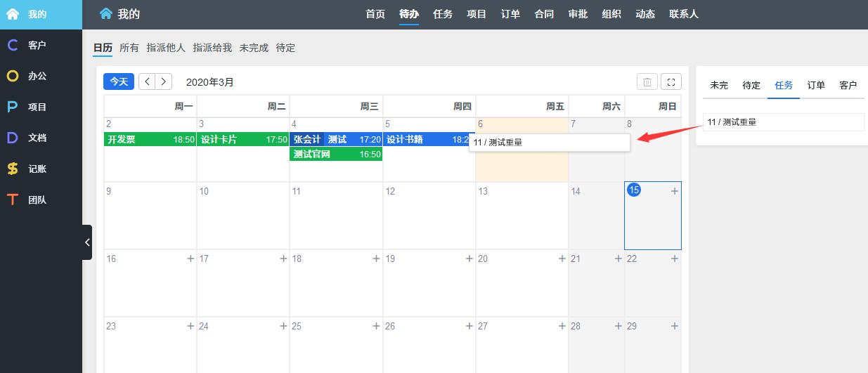Screen dimensions: 868x373
Task: Open 首页 in top navigation
Action: point(375,14)
